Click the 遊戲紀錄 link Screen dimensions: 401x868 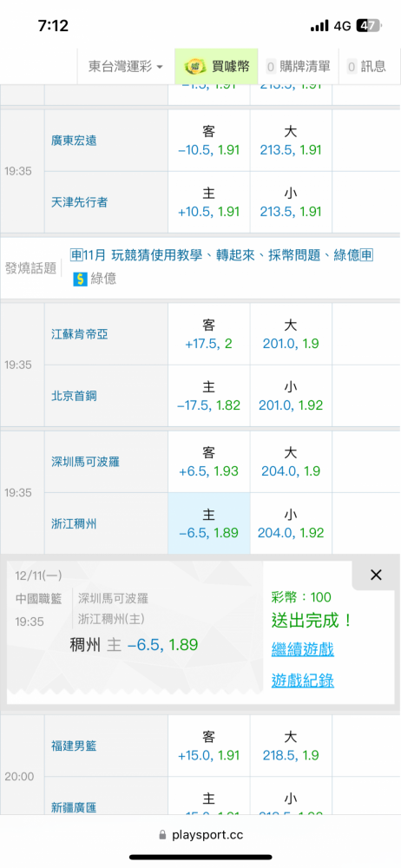click(x=302, y=681)
